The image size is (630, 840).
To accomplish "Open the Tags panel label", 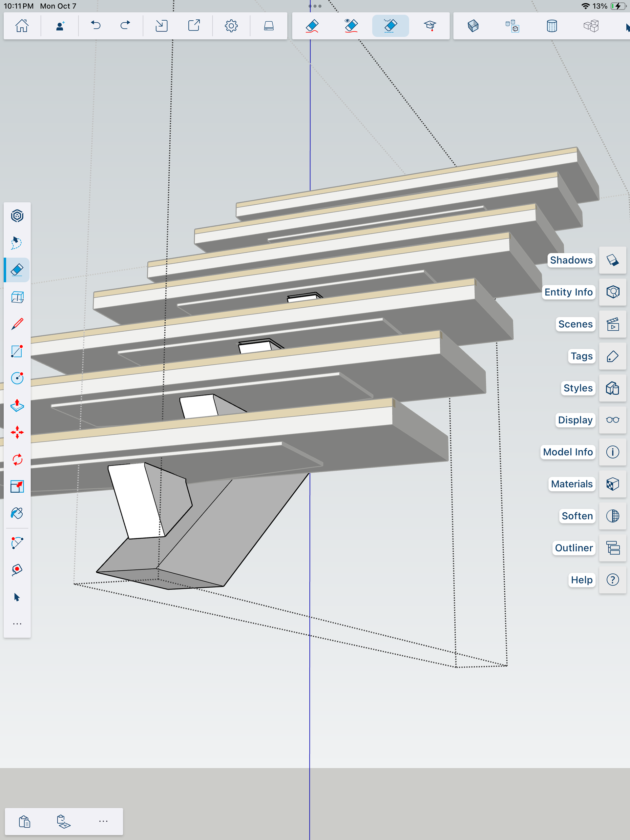I will [x=581, y=356].
